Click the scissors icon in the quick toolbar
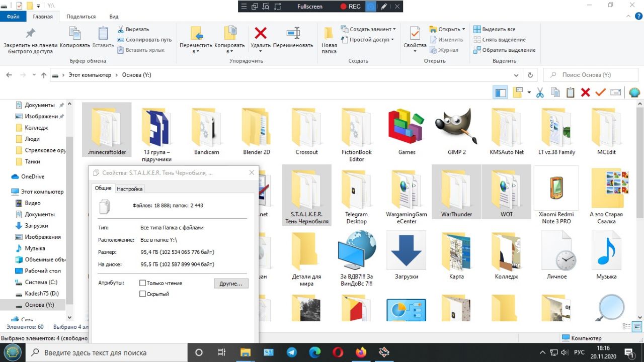Screen dimensions: 644x362 pos(540,93)
